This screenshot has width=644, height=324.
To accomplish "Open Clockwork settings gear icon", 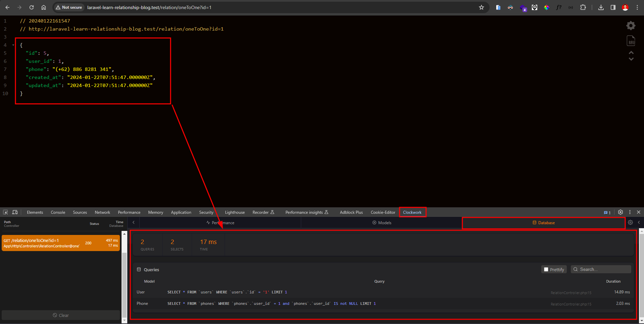I will pos(630,222).
